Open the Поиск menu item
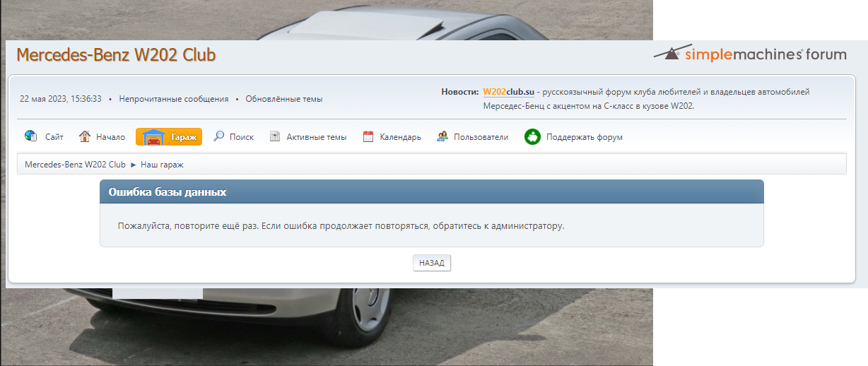868x366 pixels. coord(242,137)
